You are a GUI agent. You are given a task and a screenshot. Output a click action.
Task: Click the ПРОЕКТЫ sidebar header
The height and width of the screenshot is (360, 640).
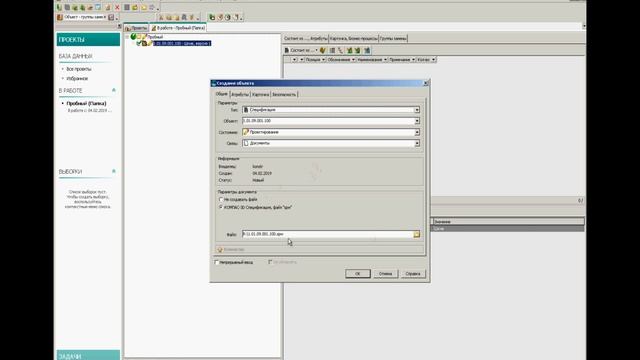click(88, 40)
